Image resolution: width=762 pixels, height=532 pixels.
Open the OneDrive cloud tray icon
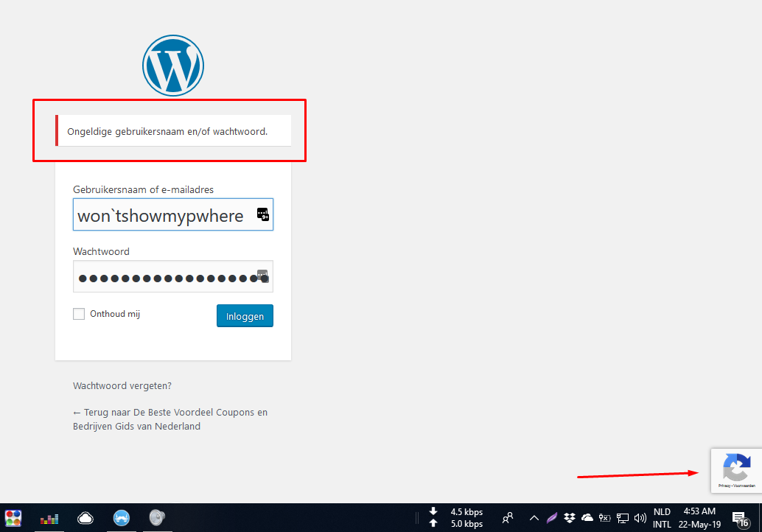pyautogui.click(x=587, y=518)
